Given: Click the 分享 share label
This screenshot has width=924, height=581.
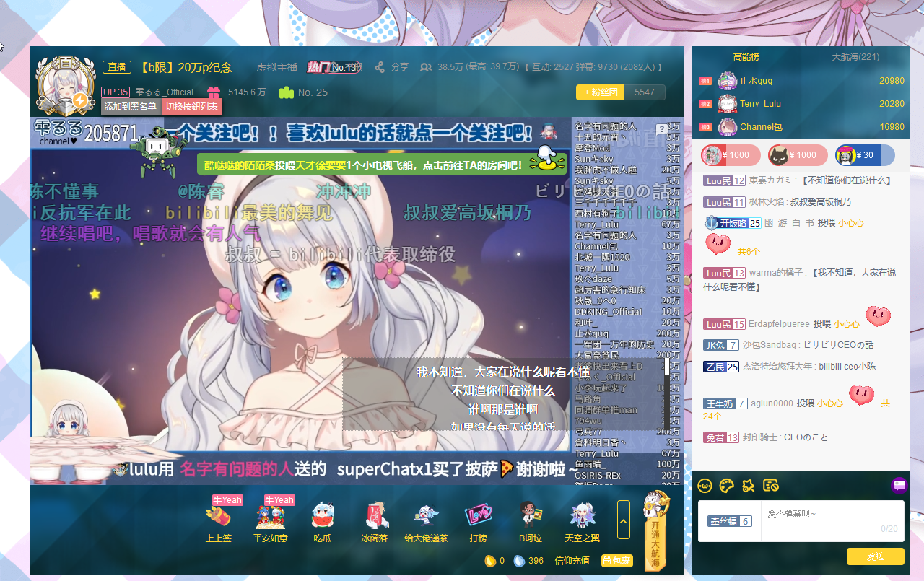Looking at the screenshot, I should coord(400,67).
